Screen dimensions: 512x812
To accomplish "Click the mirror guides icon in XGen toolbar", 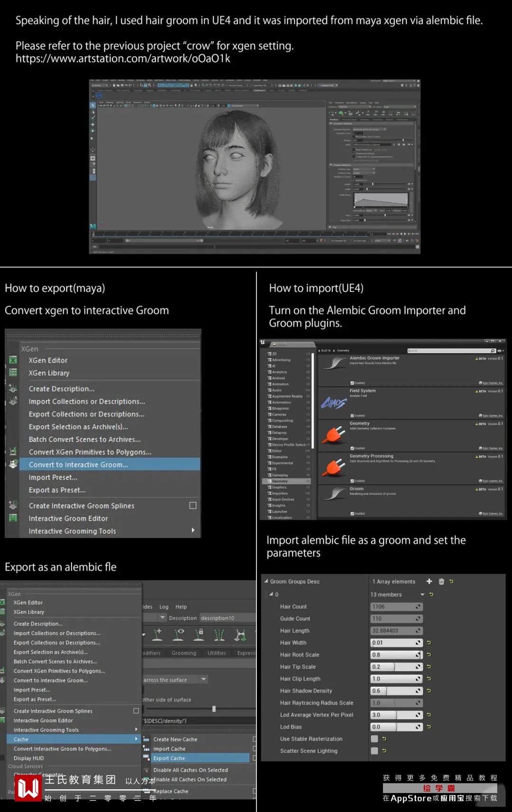I will coord(219,634).
